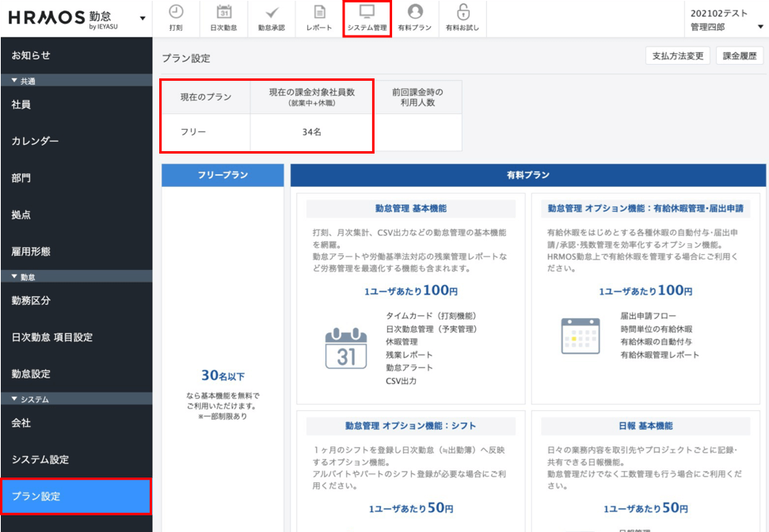This screenshot has height=532, width=769.
Task: Select the フリープラン header
Action: [x=223, y=175]
